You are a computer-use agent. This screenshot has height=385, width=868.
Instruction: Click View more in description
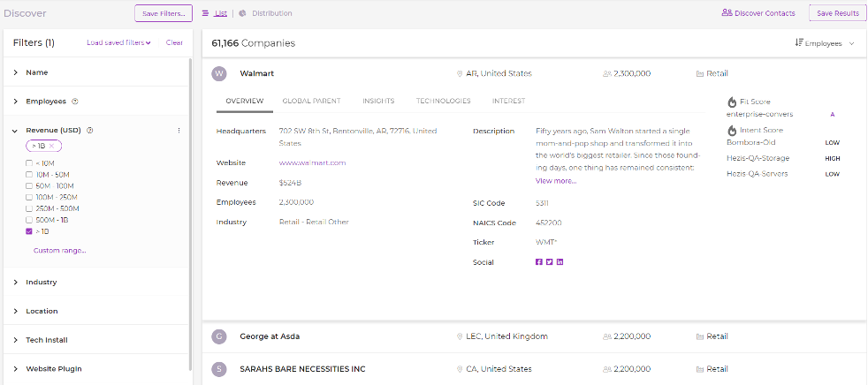point(556,181)
